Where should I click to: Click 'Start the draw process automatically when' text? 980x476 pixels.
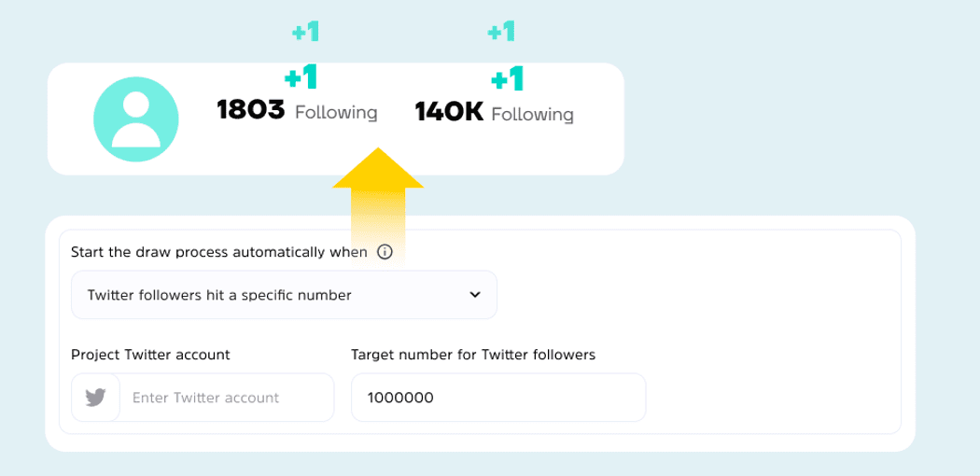219,252
